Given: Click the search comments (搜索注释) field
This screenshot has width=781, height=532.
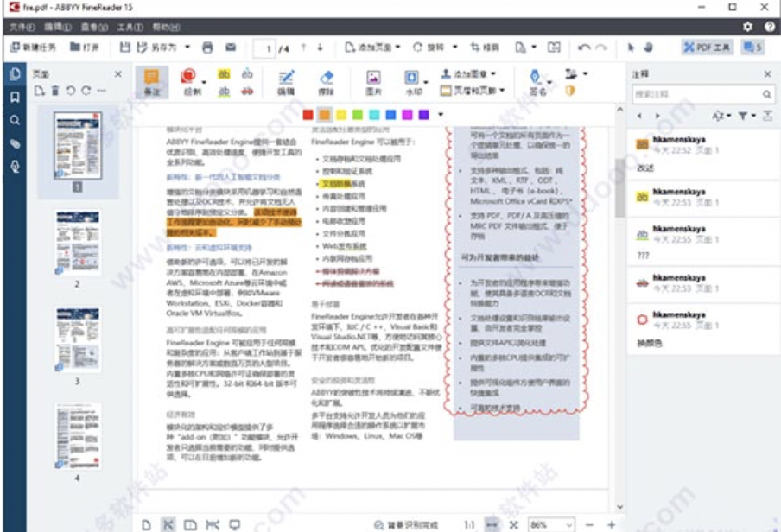Looking at the screenshot, I should point(702,94).
